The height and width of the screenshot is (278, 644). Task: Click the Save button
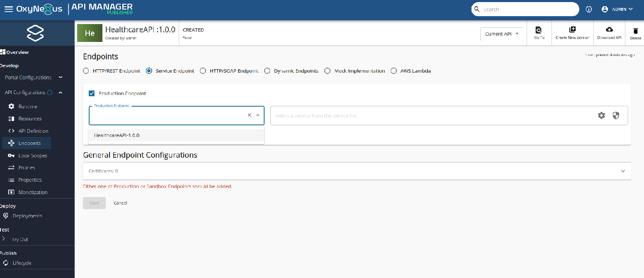coord(94,203)
